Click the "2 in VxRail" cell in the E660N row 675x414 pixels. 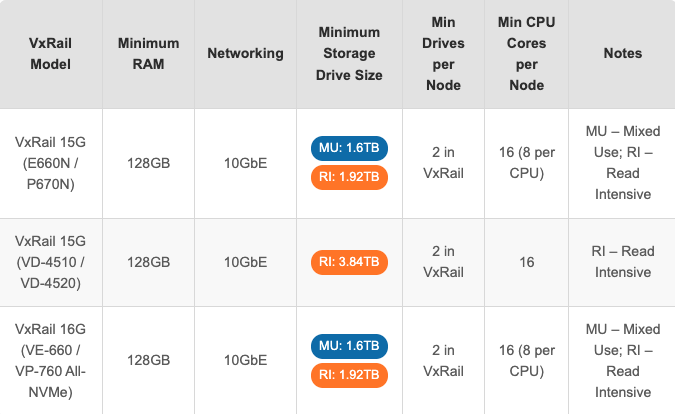pos(442,162)
